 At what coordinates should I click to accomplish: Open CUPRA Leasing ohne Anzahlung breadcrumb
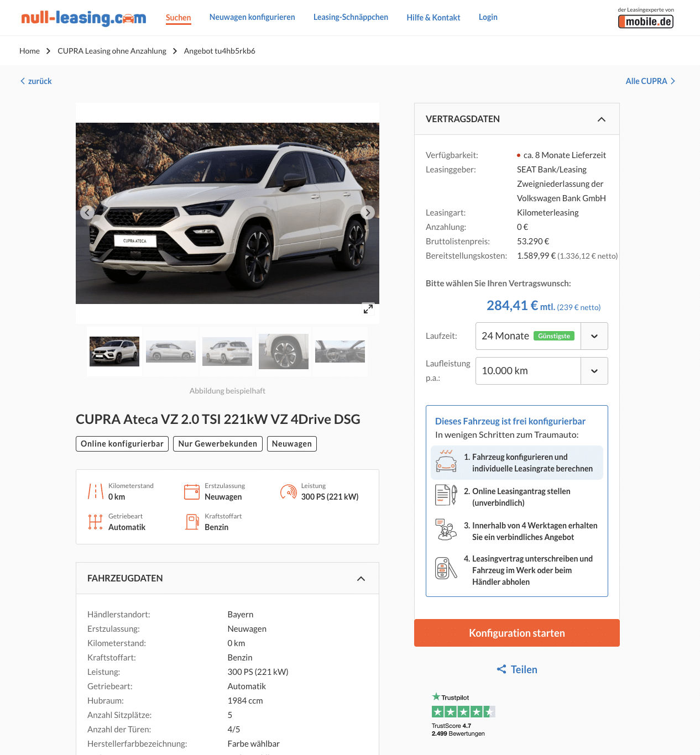(x=112, y=51)
